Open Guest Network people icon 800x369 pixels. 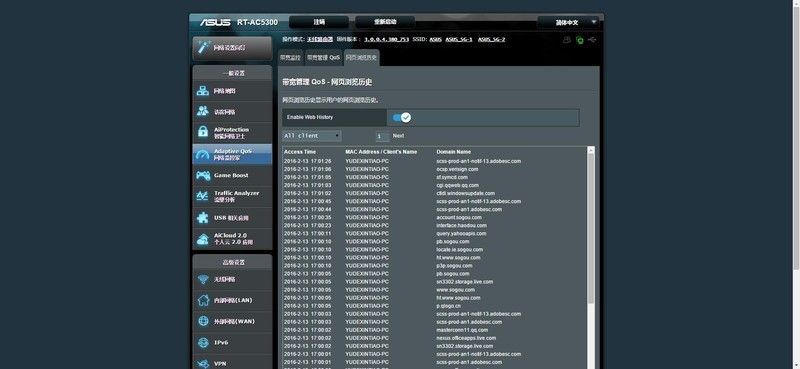[x=203, y=111]
